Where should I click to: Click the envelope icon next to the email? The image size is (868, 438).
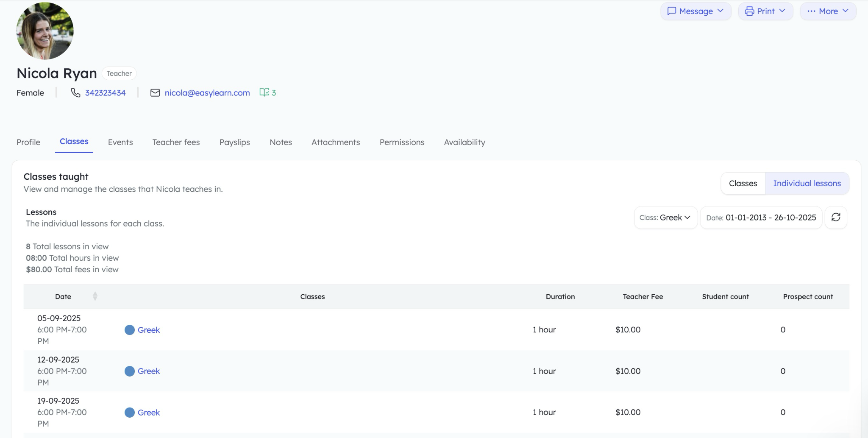pos(155,92)
